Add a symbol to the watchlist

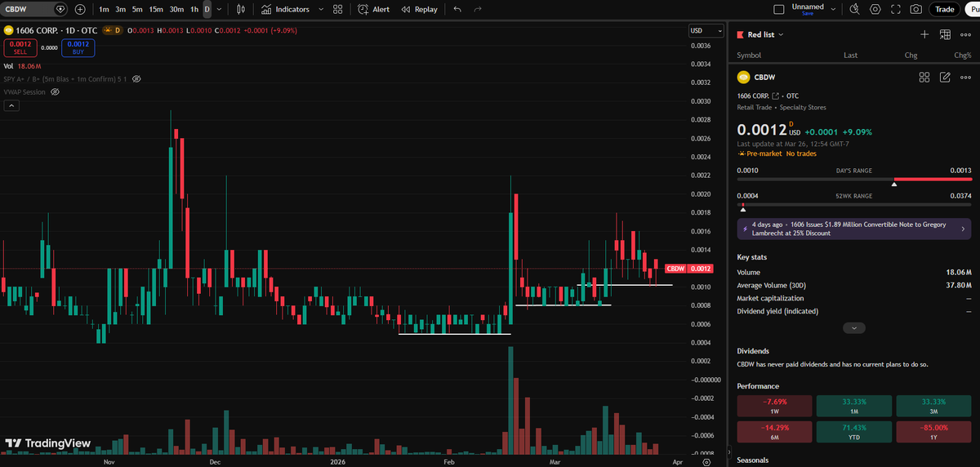tap(924, 34)
